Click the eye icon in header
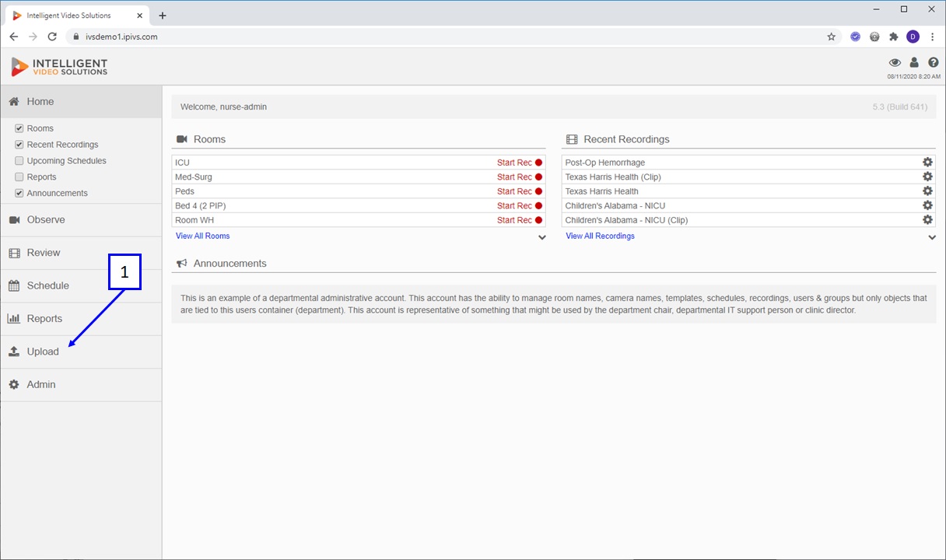Image resolution: width=946 pixels, height=560 pixels. tap(895, 63)
